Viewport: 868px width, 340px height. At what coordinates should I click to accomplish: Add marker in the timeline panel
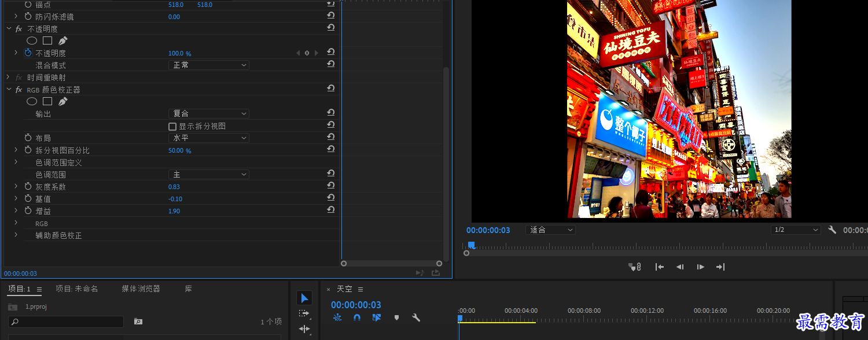396,317
